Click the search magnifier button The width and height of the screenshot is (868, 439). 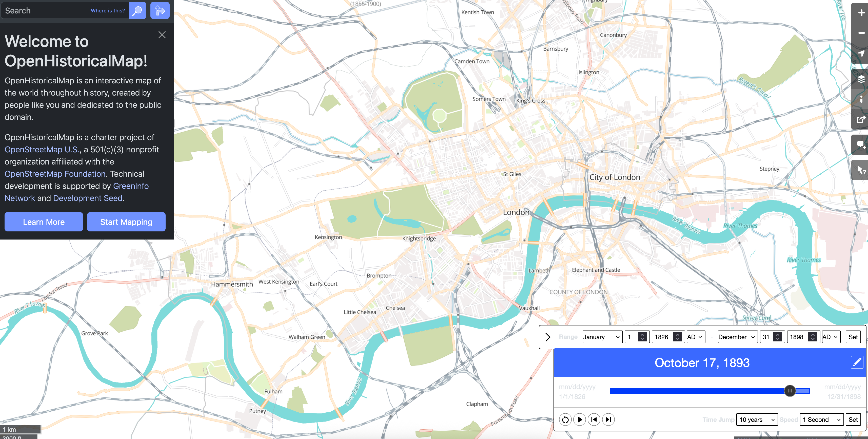pos(137,10)
